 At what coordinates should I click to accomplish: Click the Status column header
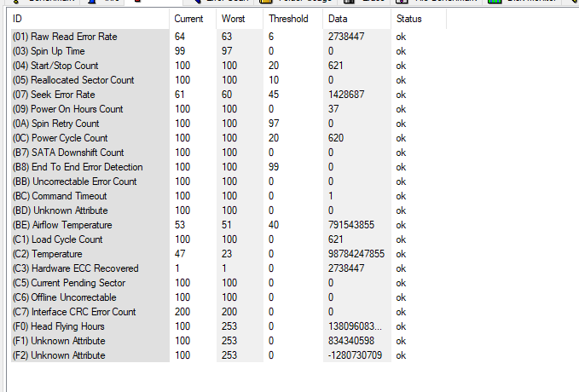pyautogui.click(x=408, y=19)
